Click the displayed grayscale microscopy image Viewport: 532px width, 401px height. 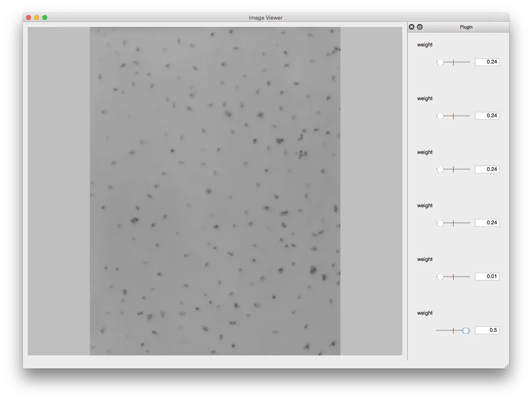coord(215,191)
